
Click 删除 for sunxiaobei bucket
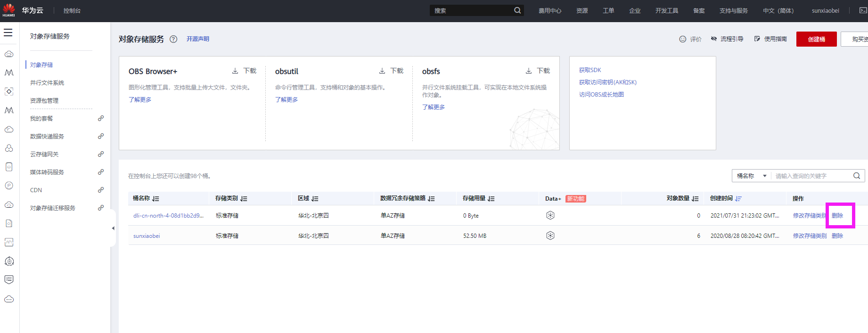[x=837, y=236]
